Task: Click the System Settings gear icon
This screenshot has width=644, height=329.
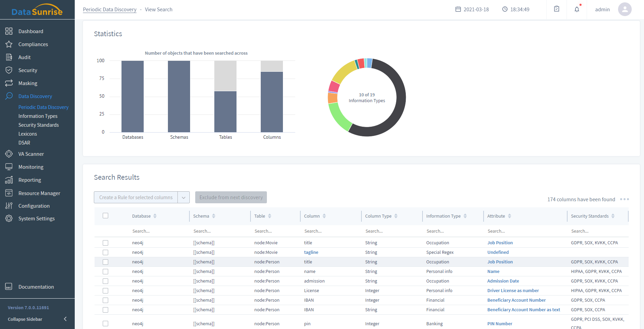Action: pos(9,219)
